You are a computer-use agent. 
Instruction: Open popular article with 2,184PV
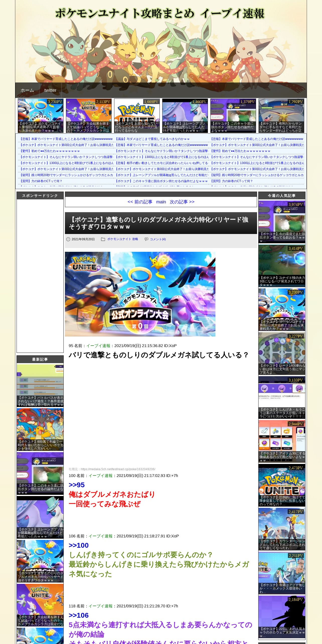pos(282,617)
